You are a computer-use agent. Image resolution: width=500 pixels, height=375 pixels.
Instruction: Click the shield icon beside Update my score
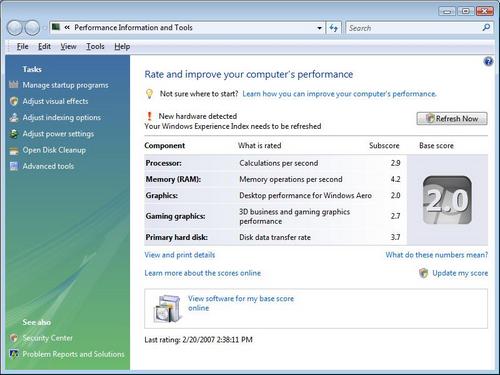tap(423, 273)
